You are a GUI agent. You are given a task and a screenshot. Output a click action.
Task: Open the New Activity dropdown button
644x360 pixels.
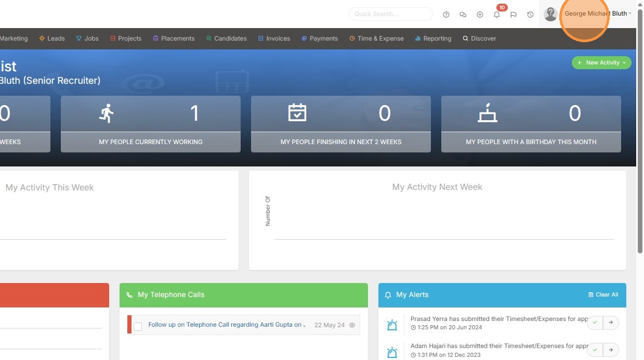(602, 62)
